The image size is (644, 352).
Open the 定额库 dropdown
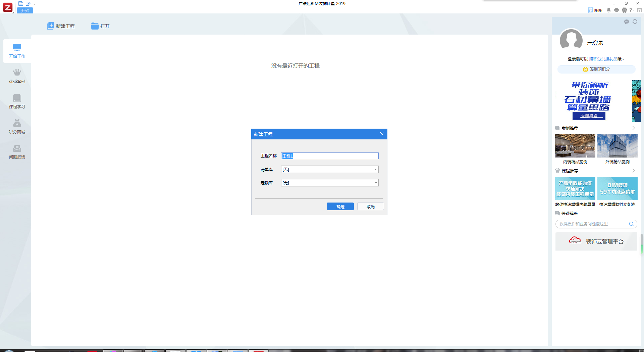[330, 183]
